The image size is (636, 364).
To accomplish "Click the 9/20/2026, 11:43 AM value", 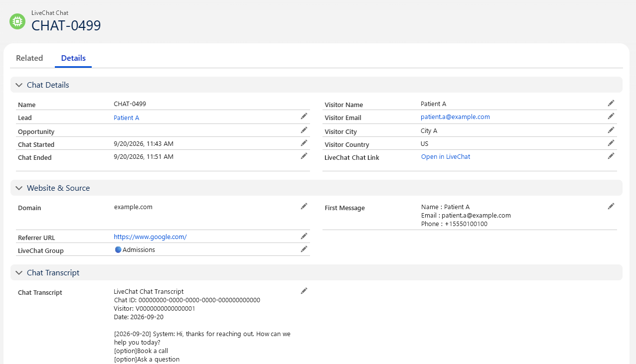I will click(x=144, y=144).
